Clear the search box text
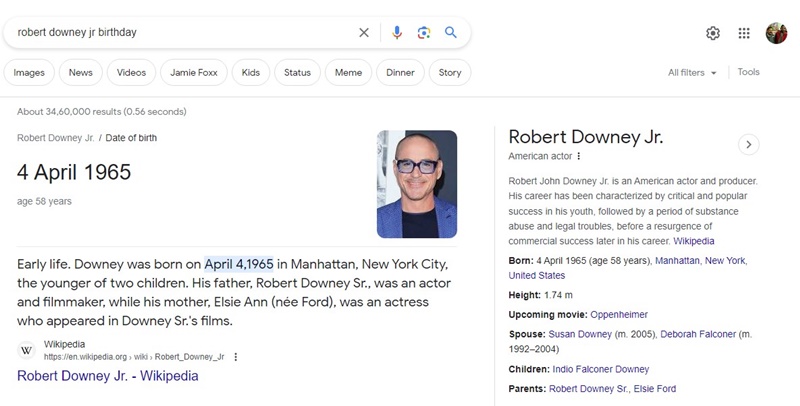 [x=364, y=33]
